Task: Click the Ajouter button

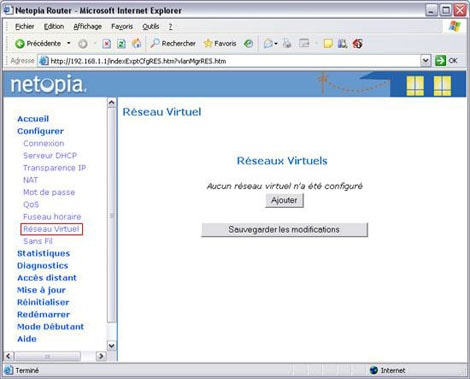Action: pos(284,200)
